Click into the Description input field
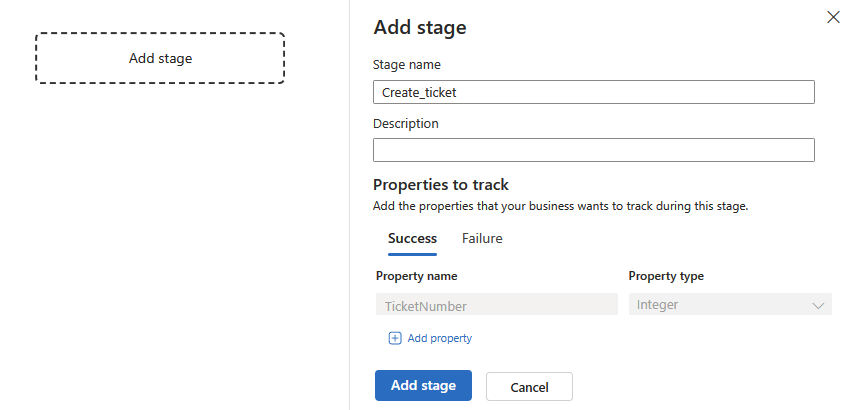 tap(594, 150)
